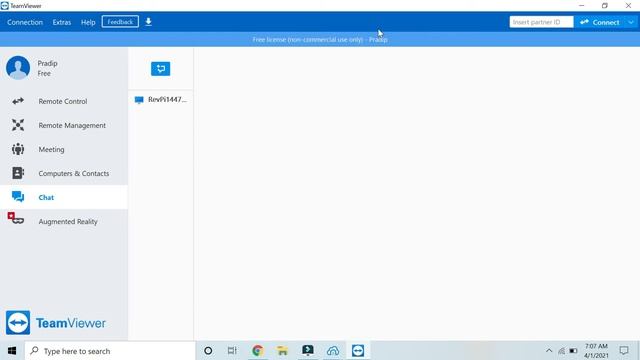Open the Help menu
The height and width of the screenshot is (360, 640).
coord(88,22)
